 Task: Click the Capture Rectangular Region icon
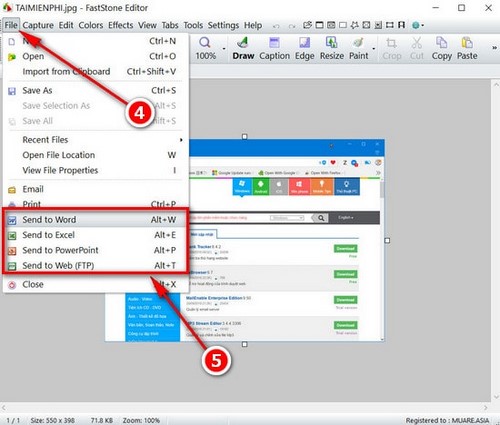[343, 25]
